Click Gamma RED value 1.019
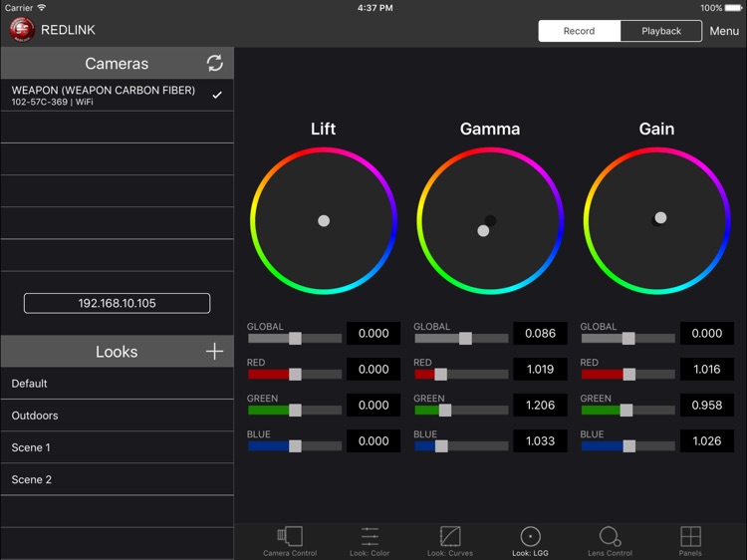Screen dimensions: 747x560 coord(540,369)
